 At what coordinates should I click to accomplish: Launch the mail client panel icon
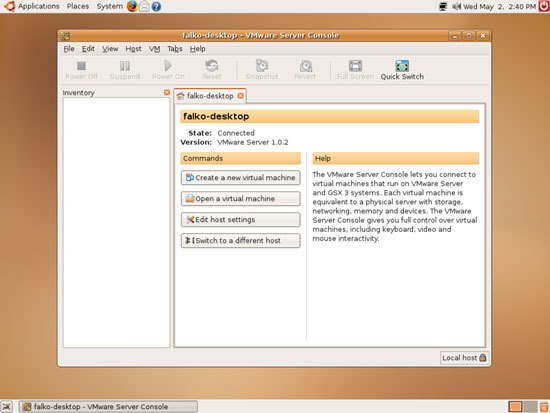144,6
